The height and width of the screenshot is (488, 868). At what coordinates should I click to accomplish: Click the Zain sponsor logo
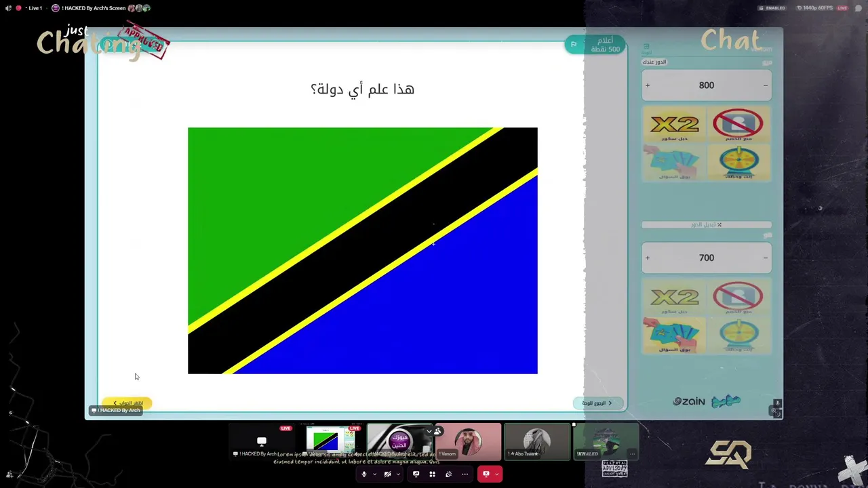689,401
